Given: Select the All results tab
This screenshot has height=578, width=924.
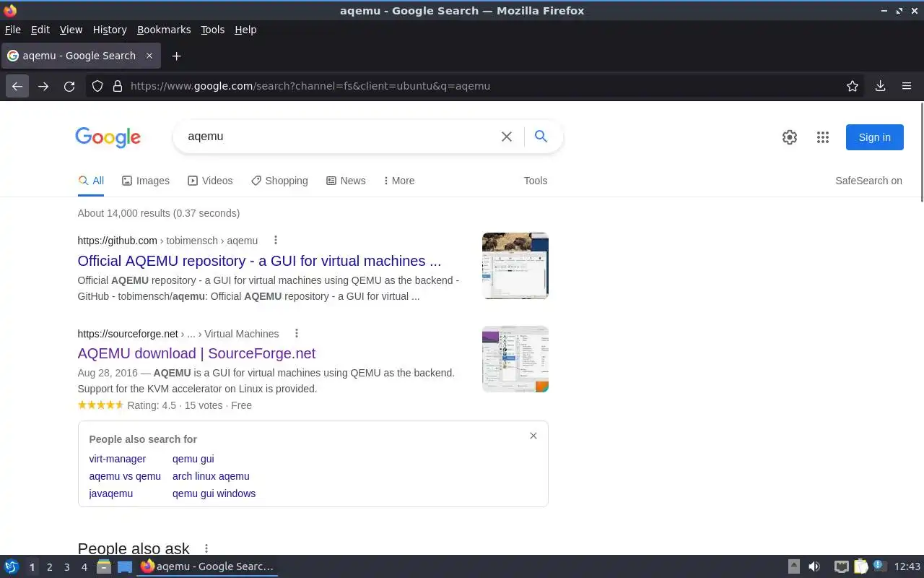Looking at the screenshot, I should 91,181.
